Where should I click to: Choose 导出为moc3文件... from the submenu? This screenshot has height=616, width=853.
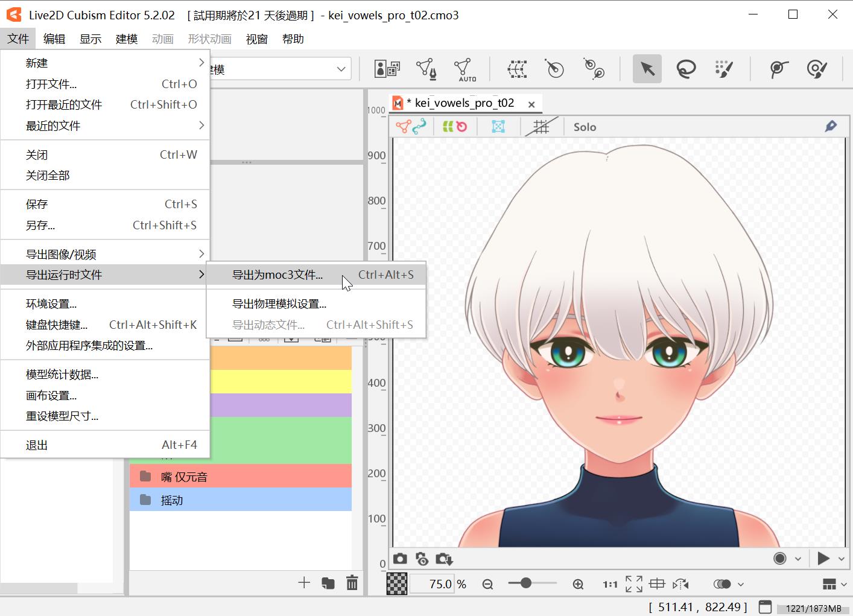pyautogui.click(x=316, y=275)
